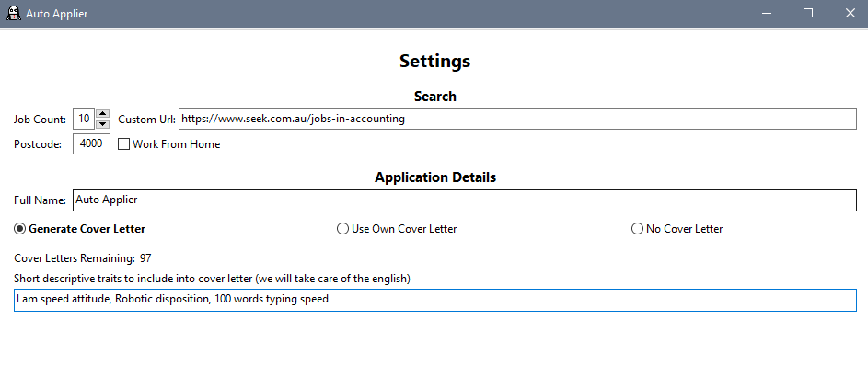Choose the Use Own Cover Letter option
The width and height of the screenshot is (868, 388).
tap(342, 229)
